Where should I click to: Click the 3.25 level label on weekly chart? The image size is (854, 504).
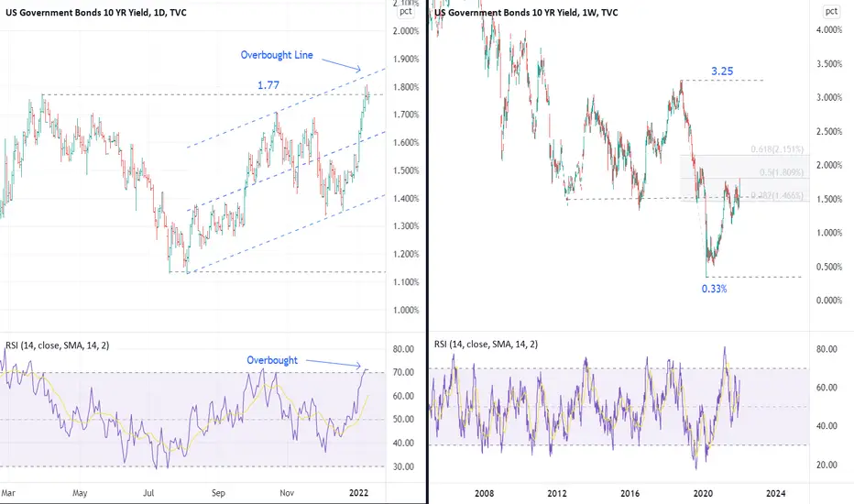[x=722, y=71]
